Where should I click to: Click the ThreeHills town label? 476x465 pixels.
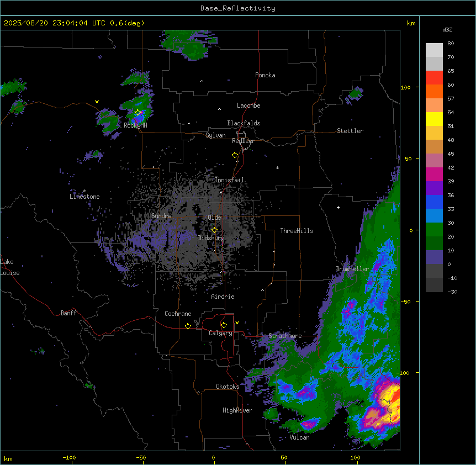click(x=297, y=231)
